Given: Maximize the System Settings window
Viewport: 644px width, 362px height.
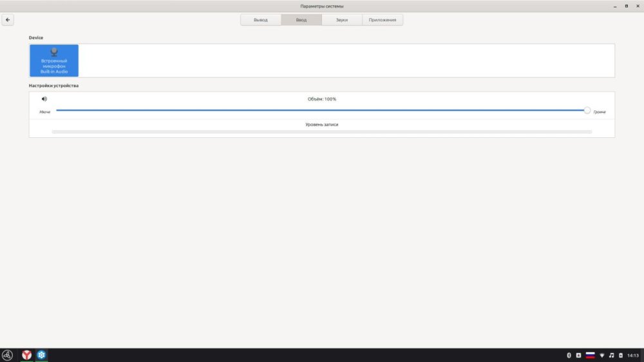Looking at the screenshot, I should pos(626,6).
